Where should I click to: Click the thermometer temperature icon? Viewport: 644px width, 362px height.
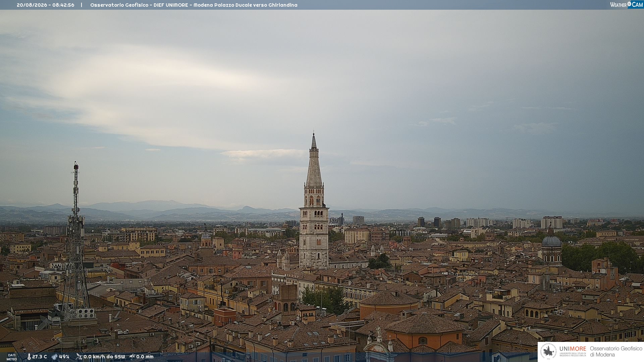(29, 357)
